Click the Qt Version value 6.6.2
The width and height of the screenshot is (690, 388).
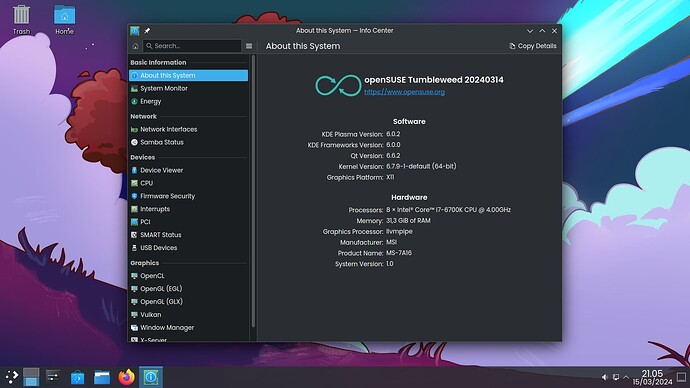coord(393,156)
